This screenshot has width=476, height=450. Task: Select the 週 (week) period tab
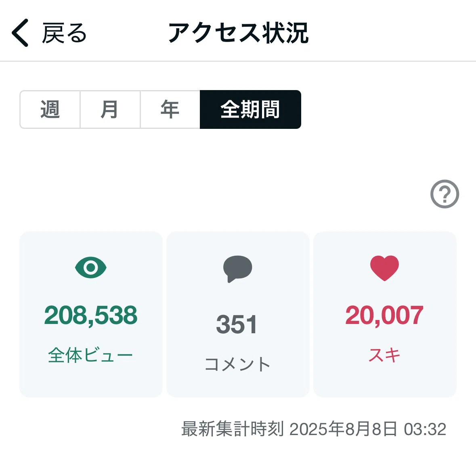coord(50,109)
